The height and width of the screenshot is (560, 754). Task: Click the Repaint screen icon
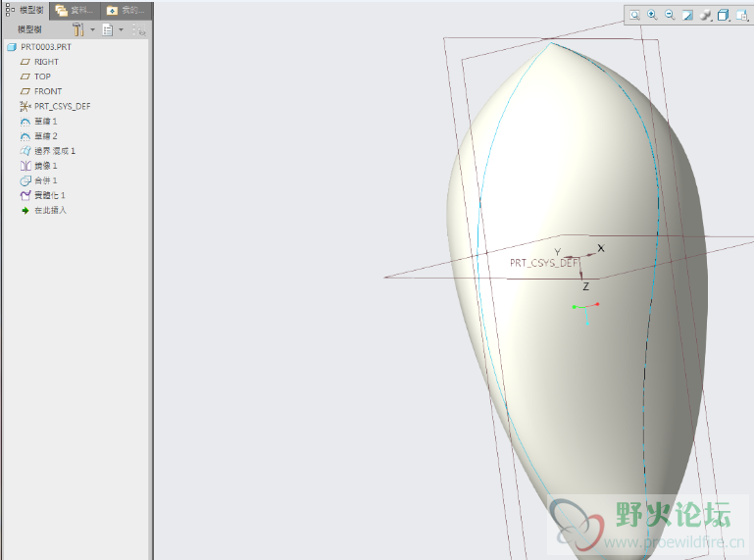[x=687, y=16]
